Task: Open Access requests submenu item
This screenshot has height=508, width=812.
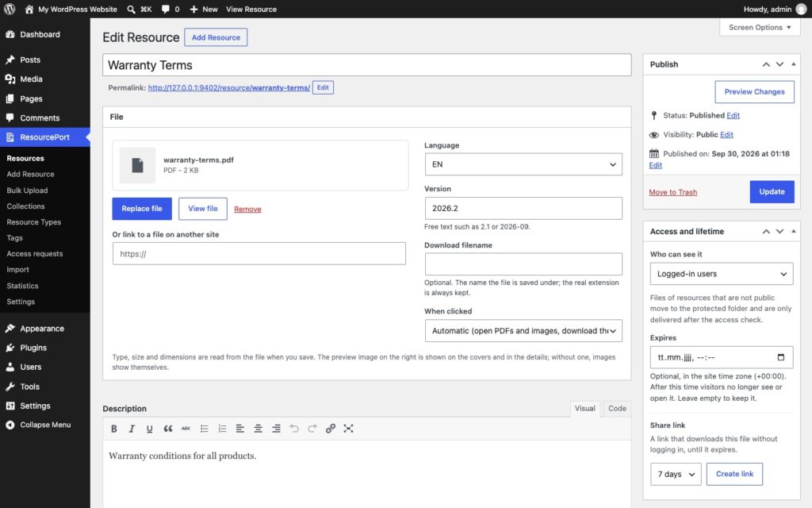Action: [x=35, y=254]
